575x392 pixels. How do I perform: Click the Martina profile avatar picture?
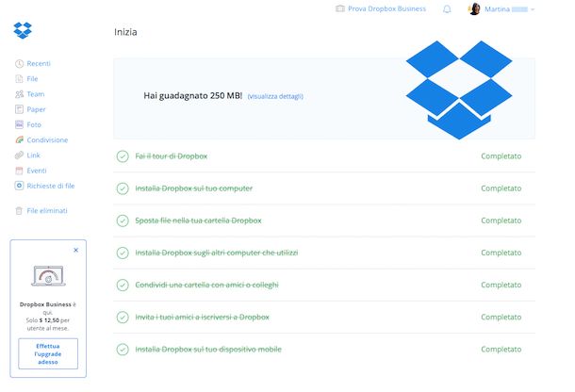pyautogui.click(x=474, y=9)
